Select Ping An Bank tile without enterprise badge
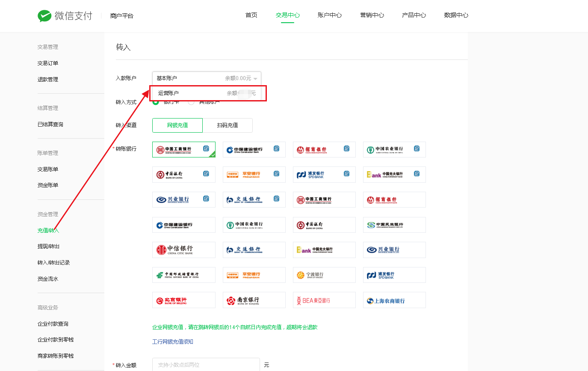 click(x=254, y=275)
